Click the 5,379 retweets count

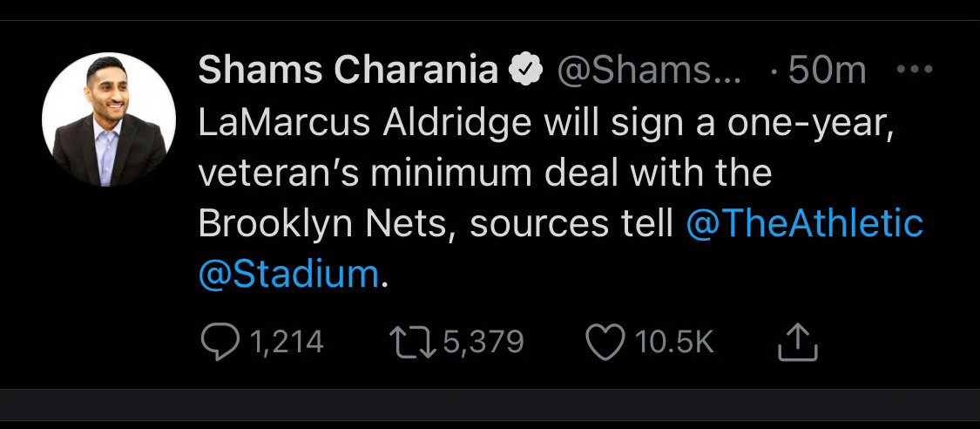[x=483, y=342]
